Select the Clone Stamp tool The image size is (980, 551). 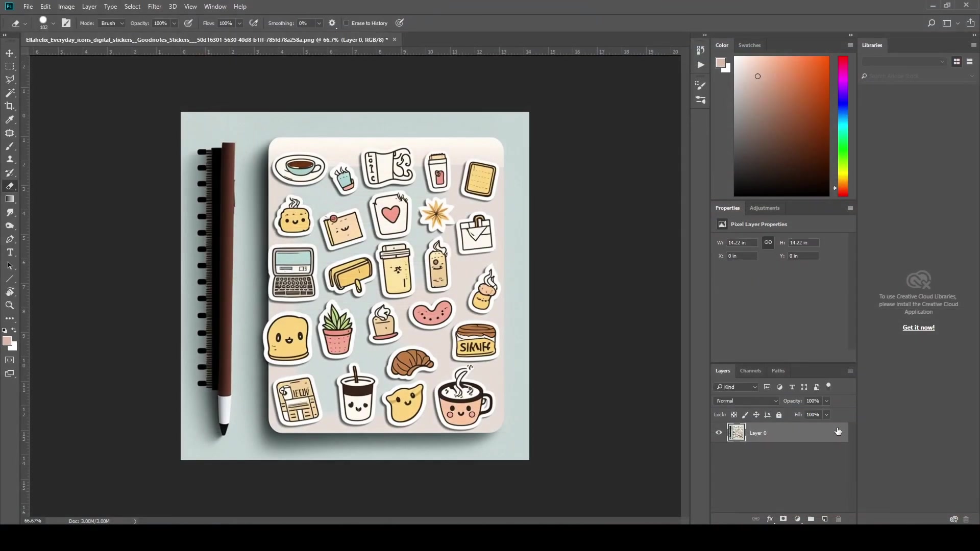coord(10,159)
